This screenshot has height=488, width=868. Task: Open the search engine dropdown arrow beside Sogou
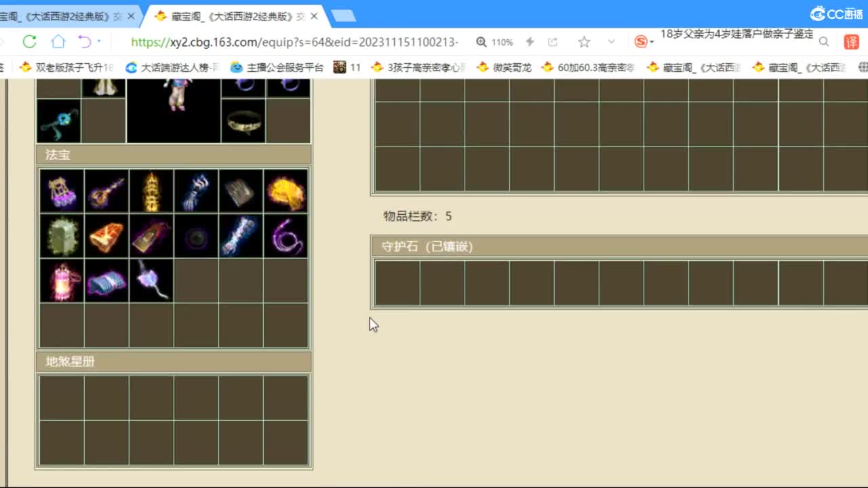pos(652,42)
